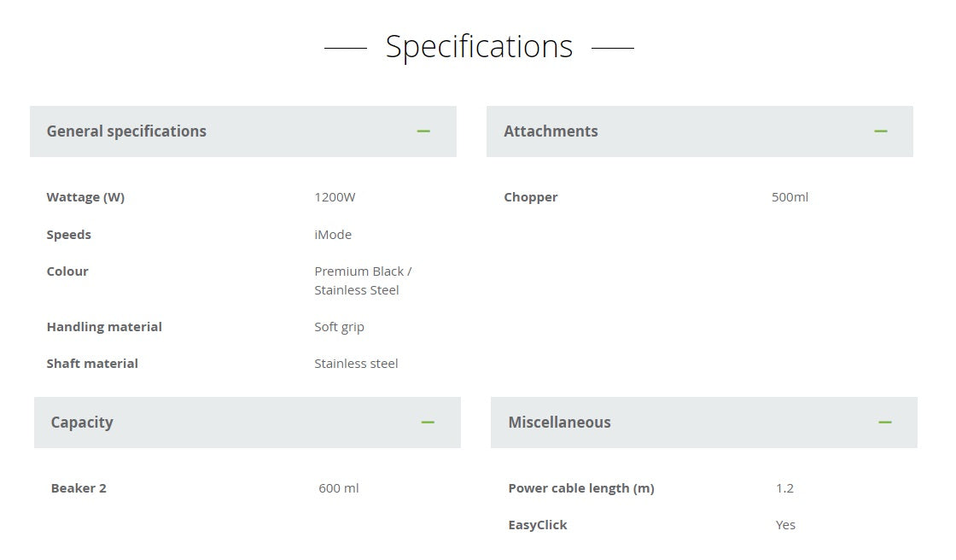
Task: Toggle the Attachments accordion header
Action: point(551,131)
